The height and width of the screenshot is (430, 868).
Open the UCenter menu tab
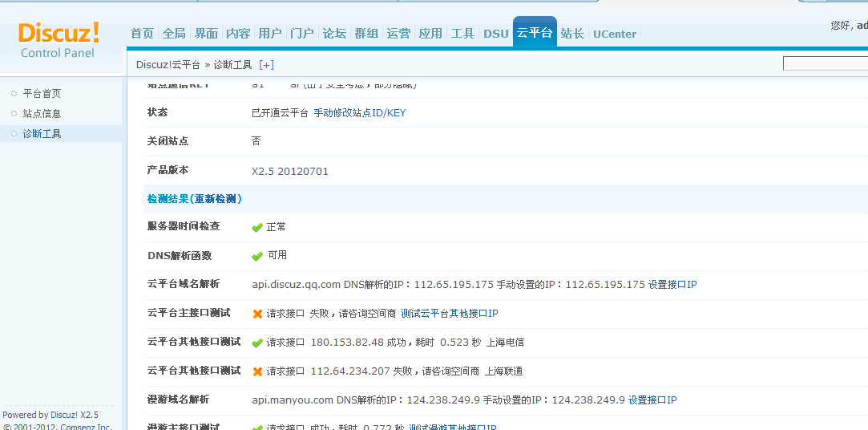(615, 34)
